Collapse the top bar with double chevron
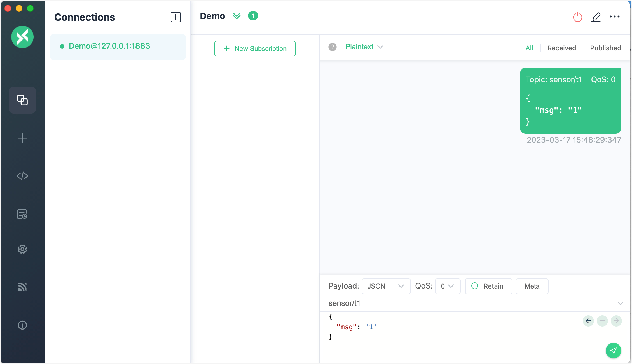 pyautogui.click(x=237, y=16)
